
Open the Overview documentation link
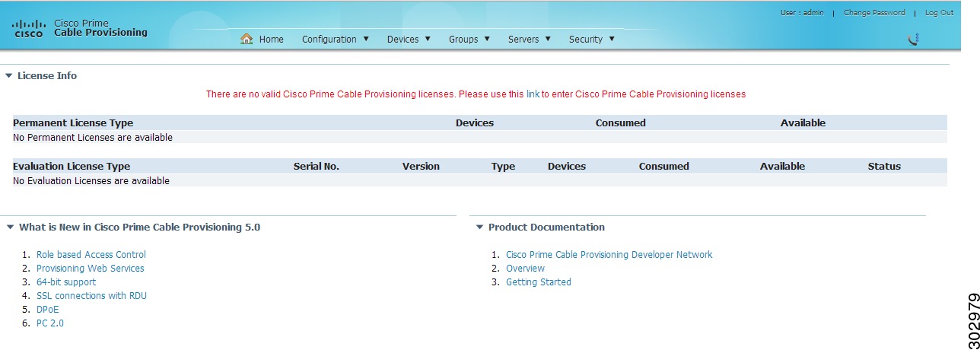tap(525, 269)
